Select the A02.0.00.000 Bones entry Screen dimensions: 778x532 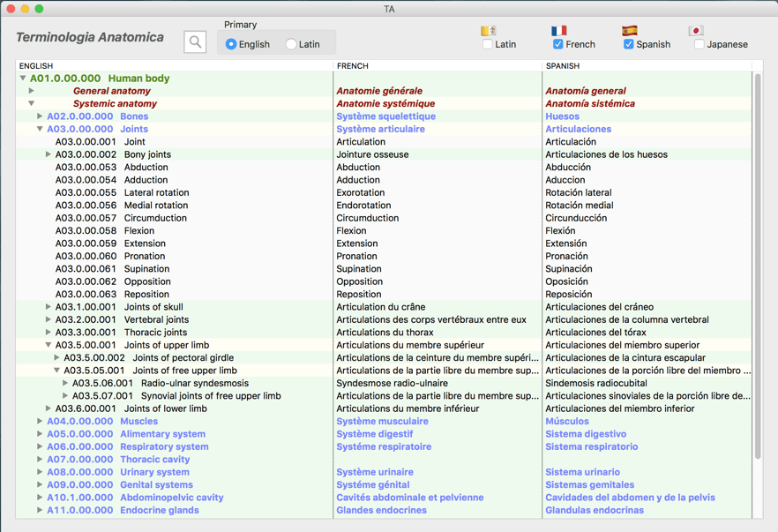coord(97,116)
